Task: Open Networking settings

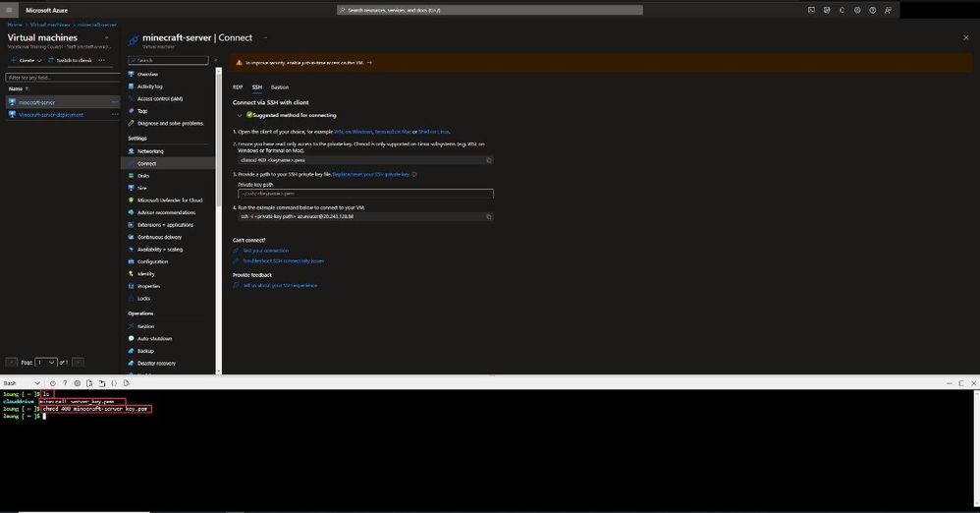Action: click(150, 151)
